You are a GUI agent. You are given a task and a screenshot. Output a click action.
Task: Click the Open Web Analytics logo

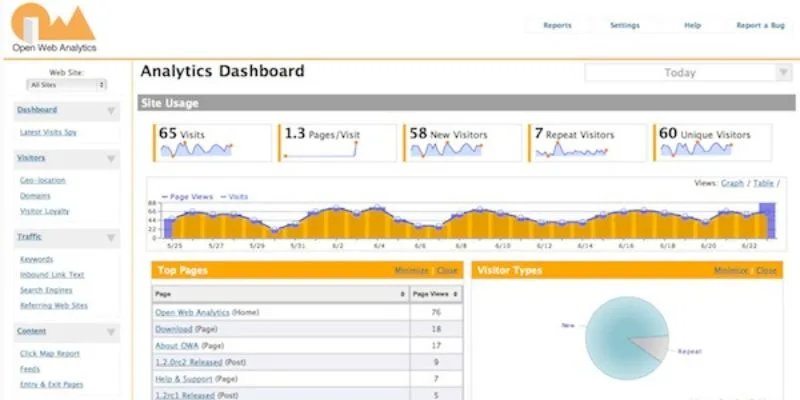tap(53, 28)
